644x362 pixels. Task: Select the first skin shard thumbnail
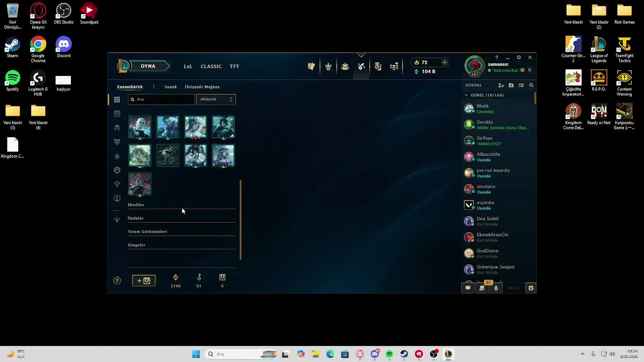pyautogui.click(x=140, y=127)
